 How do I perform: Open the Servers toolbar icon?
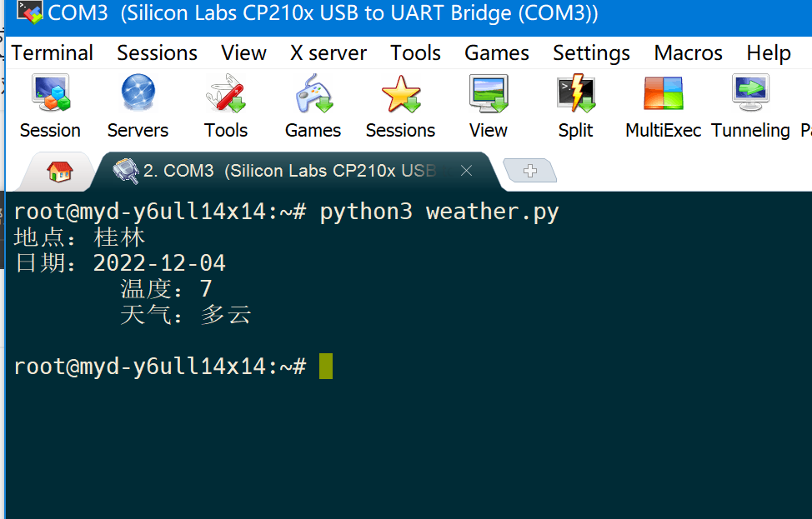138,93
